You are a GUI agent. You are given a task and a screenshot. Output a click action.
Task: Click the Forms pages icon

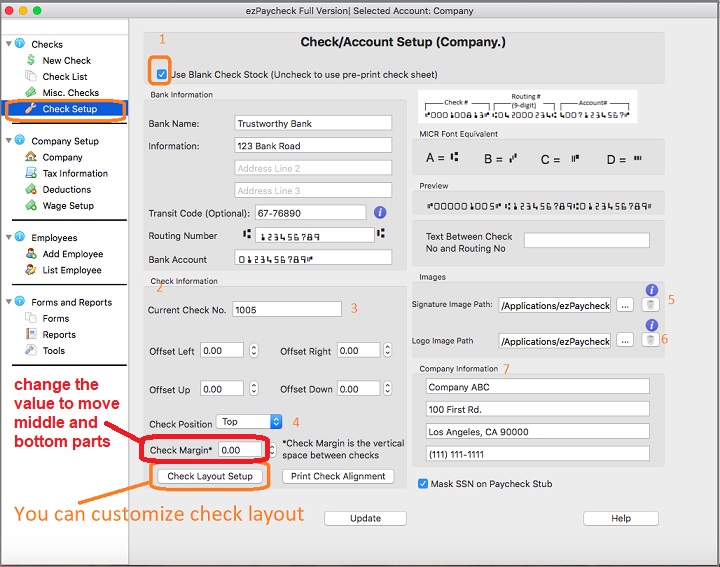(x=31, y=318)
